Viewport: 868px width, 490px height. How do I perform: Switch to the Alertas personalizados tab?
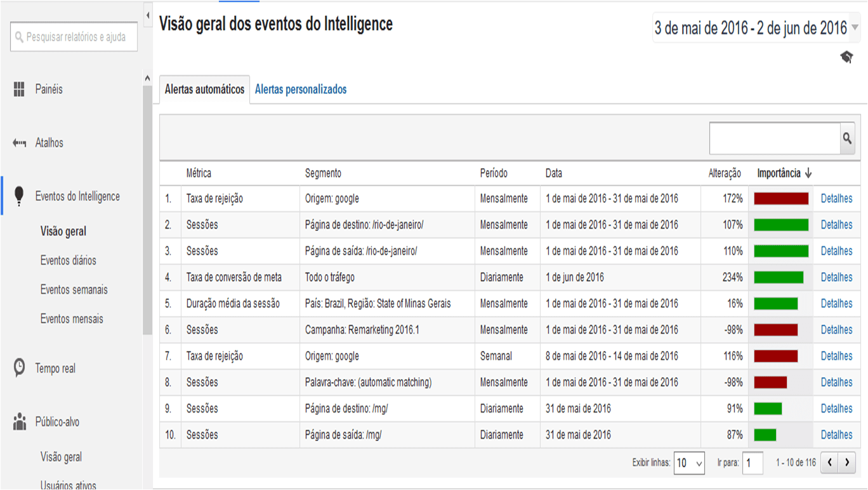pos(300,89)
